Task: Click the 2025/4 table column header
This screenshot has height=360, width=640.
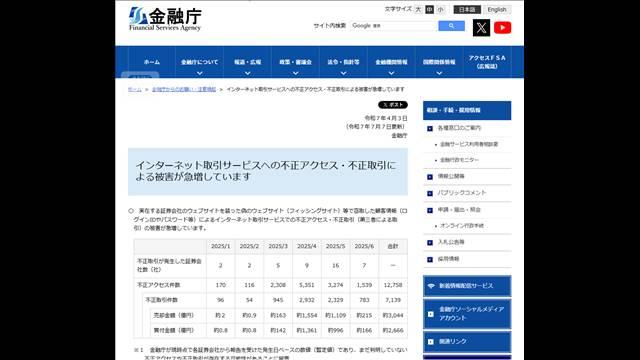Action: (307, 247)
